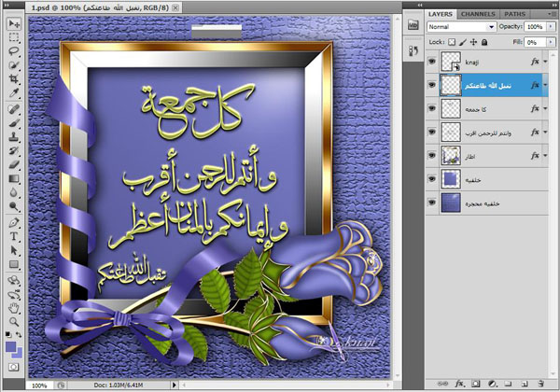Image resolution: width=560 pixels, height=392 pixels.
Task: Toggle lock transparent pixels option
Action: click(x=453, y=42)
